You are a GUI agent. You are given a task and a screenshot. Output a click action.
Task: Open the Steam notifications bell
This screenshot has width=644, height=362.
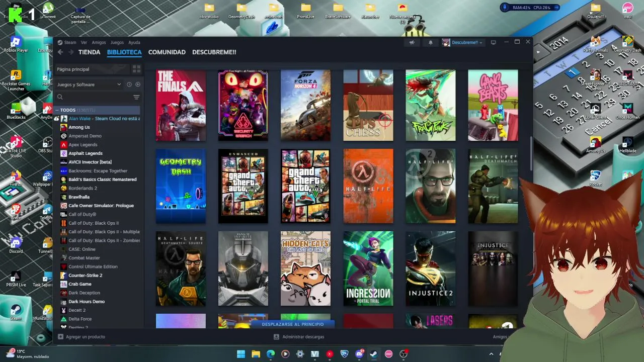click(430, 42)
